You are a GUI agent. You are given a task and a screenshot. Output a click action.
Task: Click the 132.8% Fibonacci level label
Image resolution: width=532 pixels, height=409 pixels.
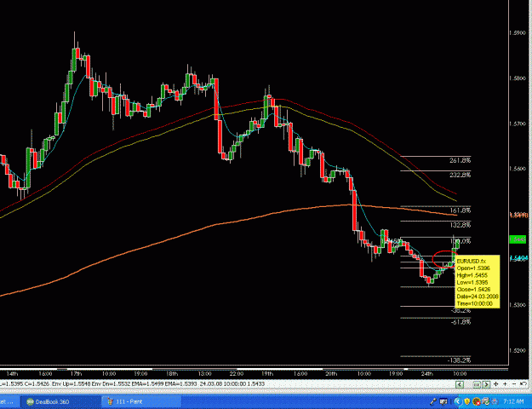pos(460,225)
